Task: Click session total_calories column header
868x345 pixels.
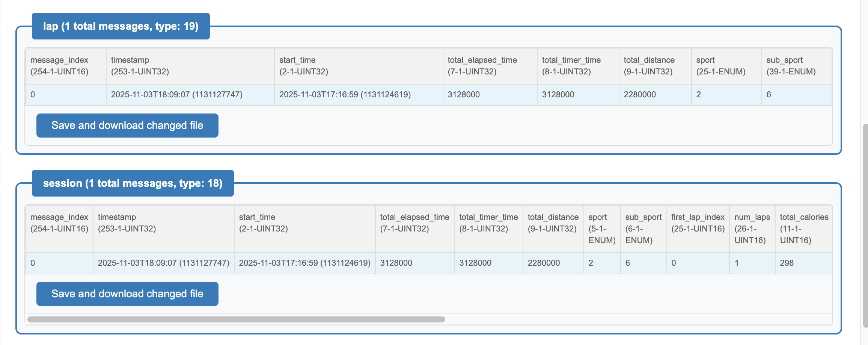Action: 804,228
